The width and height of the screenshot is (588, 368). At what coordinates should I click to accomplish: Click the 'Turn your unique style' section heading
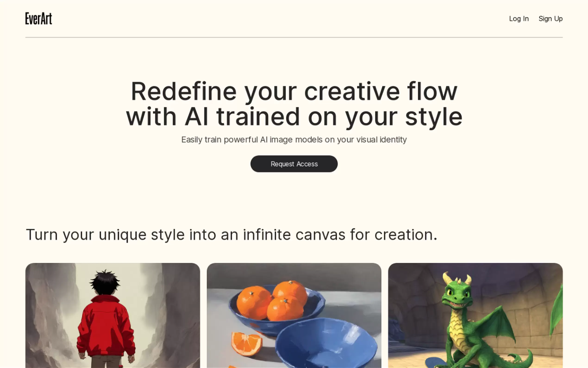(231, 235)
